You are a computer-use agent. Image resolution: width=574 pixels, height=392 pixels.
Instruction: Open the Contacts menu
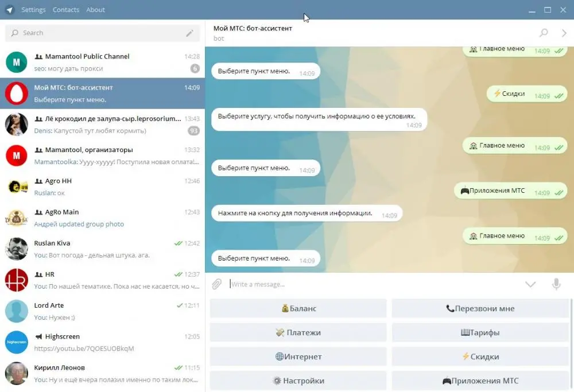[66, 10]
